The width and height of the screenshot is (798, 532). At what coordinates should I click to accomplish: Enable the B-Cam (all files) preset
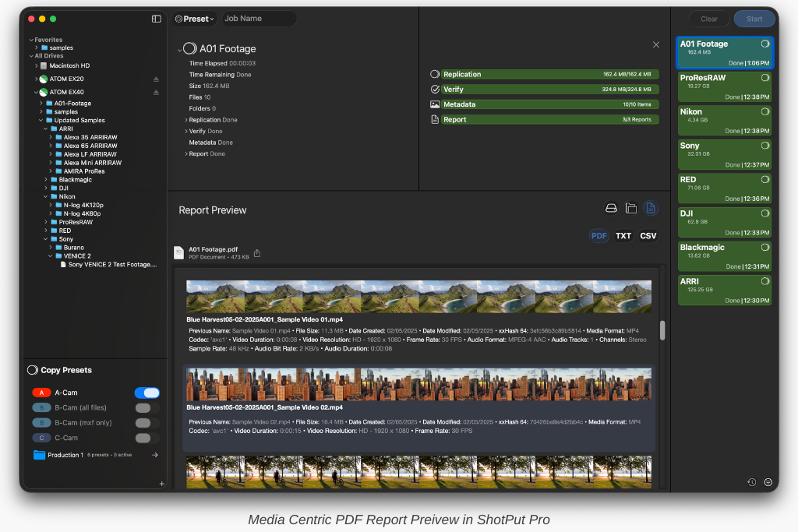[147, 408]
